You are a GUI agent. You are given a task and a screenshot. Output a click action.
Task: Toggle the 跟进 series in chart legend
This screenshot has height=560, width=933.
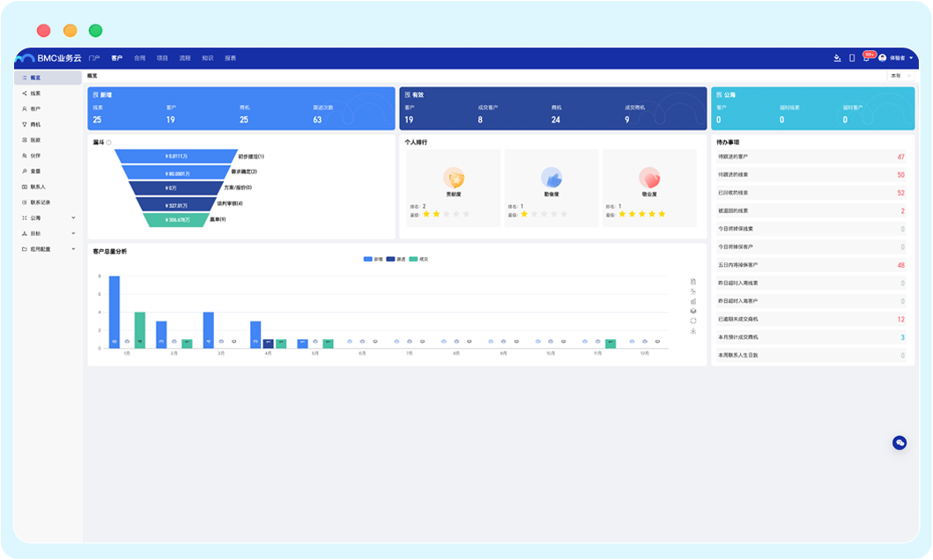tap(396, 259)
